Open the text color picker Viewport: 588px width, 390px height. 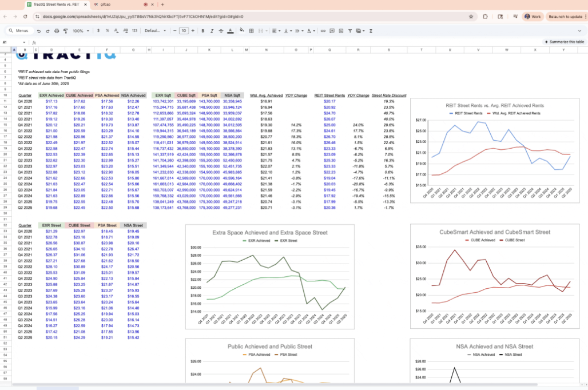230,31
